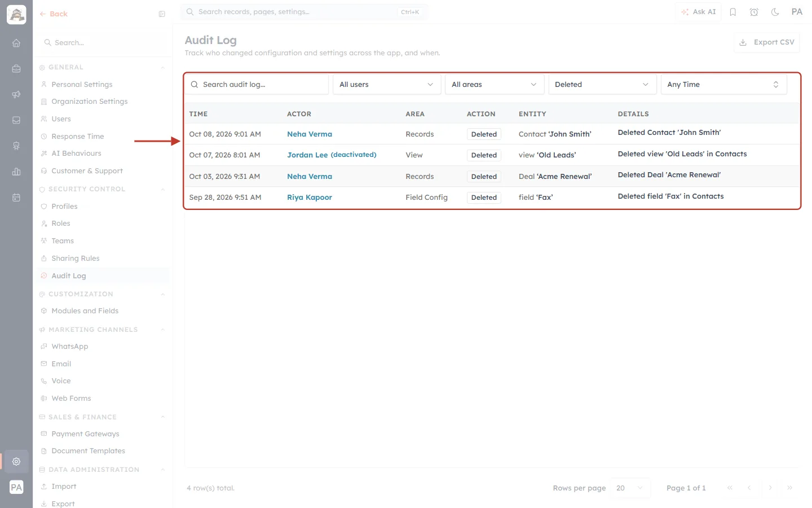The width and height of the screenshot is (812, 508).
Task: Click the Export CSV button
Action: tap(767, 42)
